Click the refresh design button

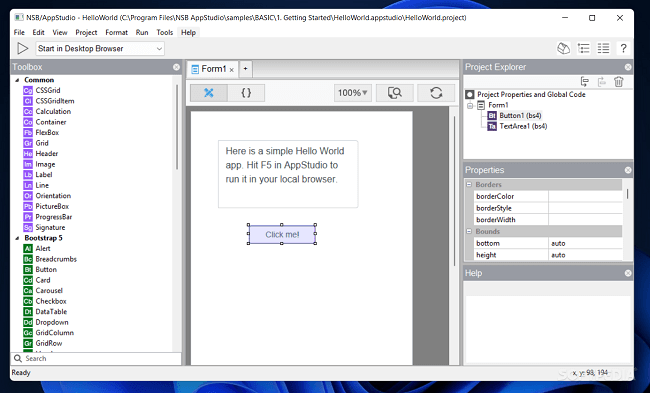[436, 93]
